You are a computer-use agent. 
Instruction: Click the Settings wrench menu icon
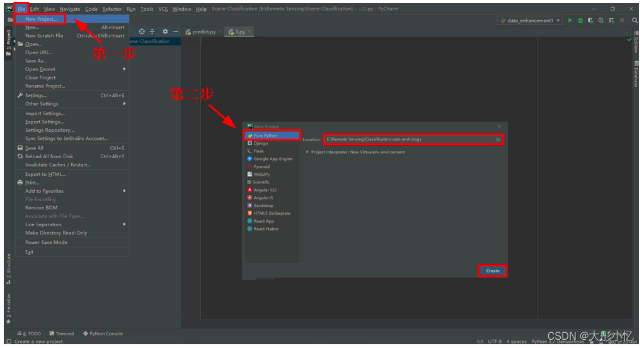(20, 95)
